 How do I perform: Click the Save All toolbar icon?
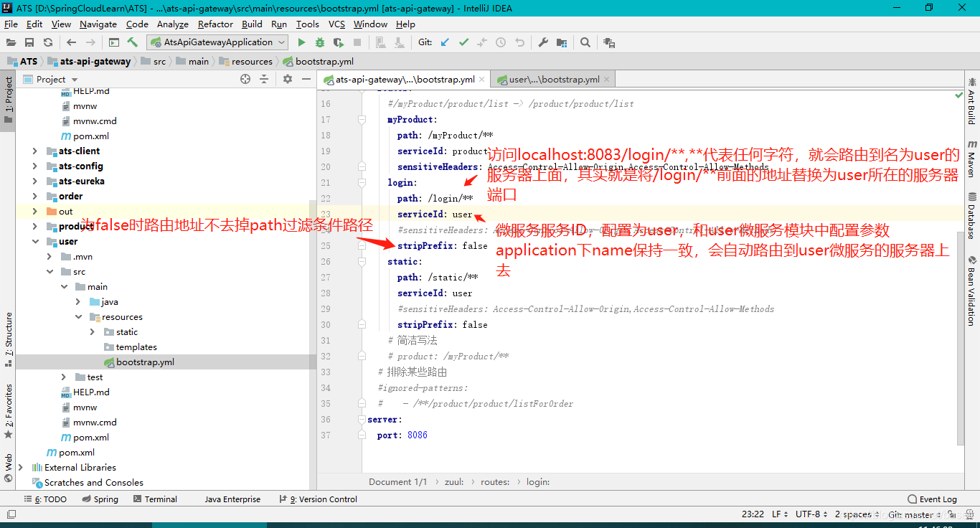(x=29, y=42)
